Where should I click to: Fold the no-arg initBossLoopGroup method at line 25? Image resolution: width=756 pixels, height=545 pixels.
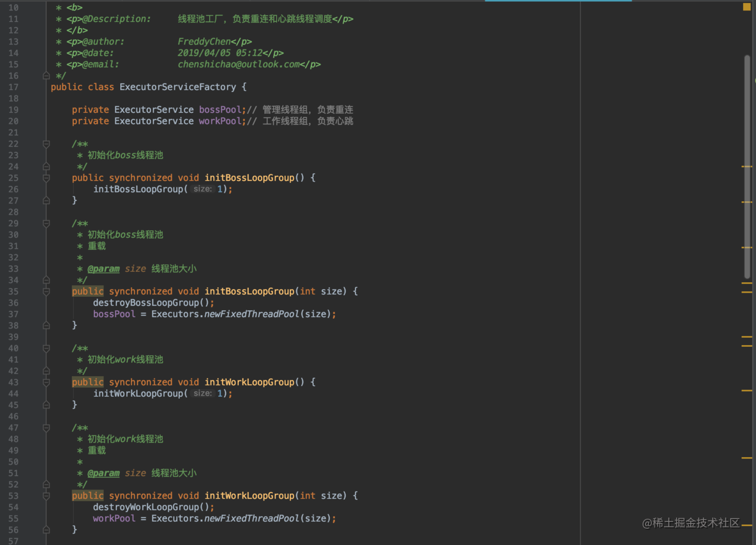(x=46, y=178)
